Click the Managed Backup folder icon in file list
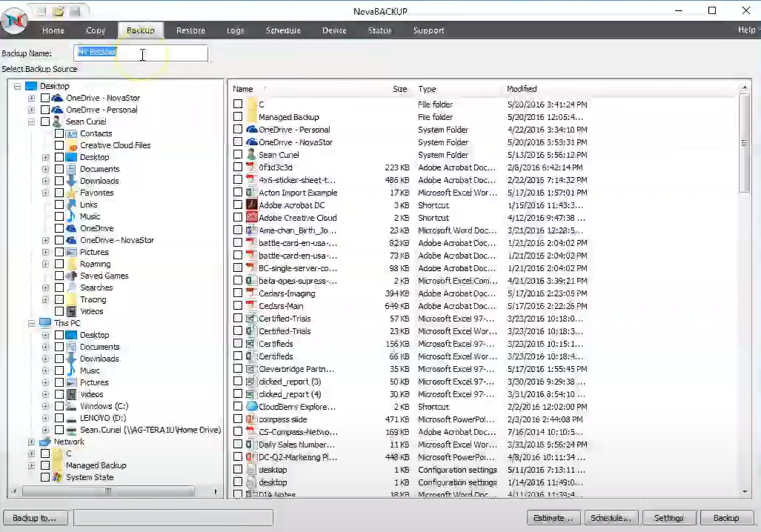Image resolution: width=761 pixels, height=532 pixels. point(251,116)
